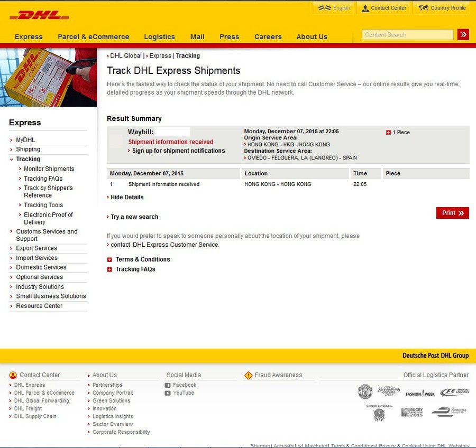Click the Contact Center person icon in header

(x=365, y=8)
